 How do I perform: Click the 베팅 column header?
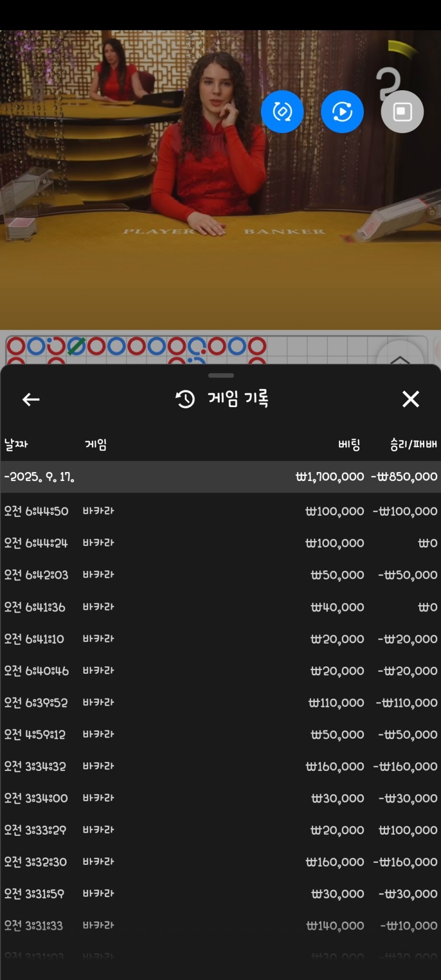coord(349,445)
